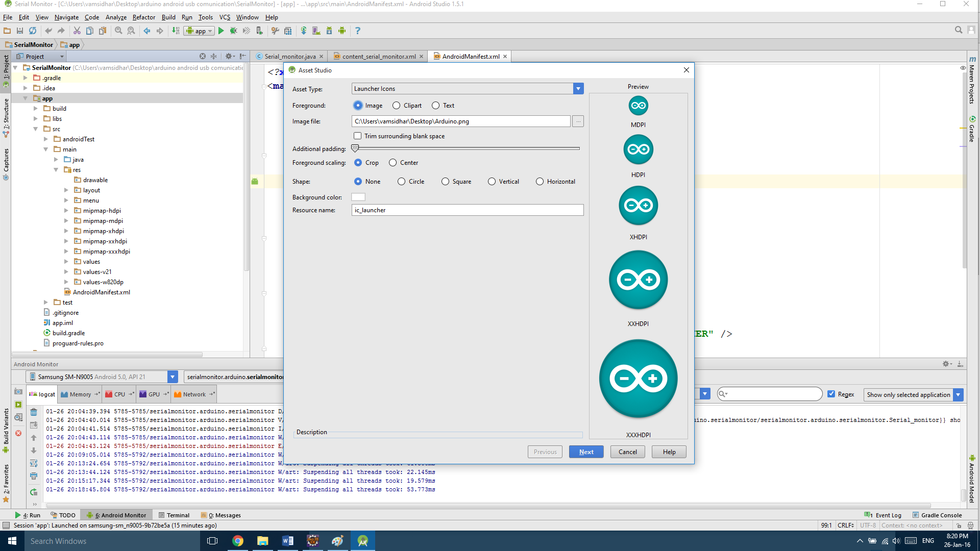
Task: Click the Android Monitor tab icon
Action: click(89, 515)
